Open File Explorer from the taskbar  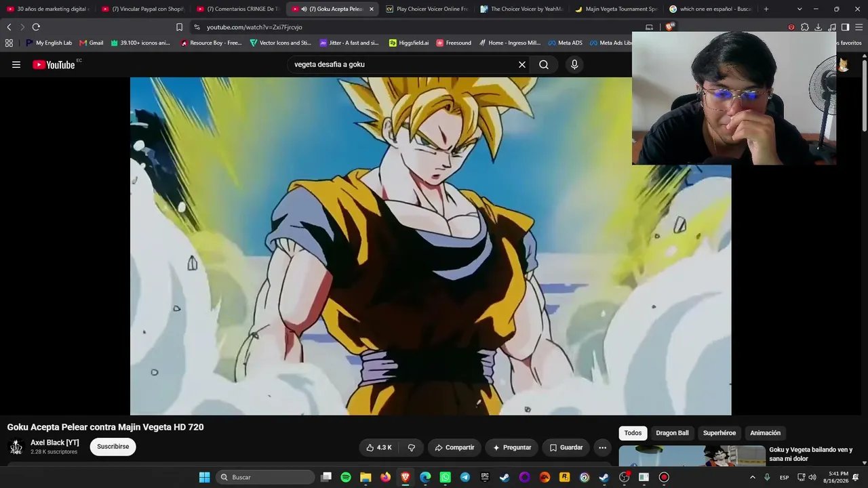(x=366, y=477)
